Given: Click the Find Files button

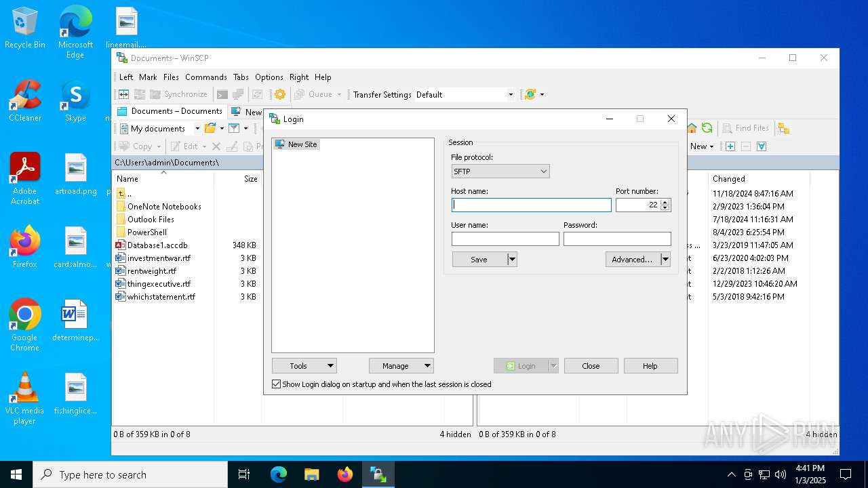Looking at the screenshot, I should 745,128.
